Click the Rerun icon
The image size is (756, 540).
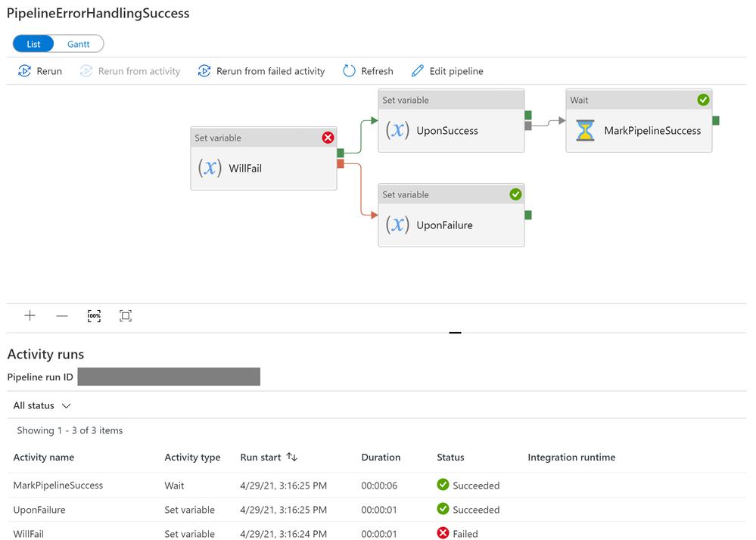[24, 71]
